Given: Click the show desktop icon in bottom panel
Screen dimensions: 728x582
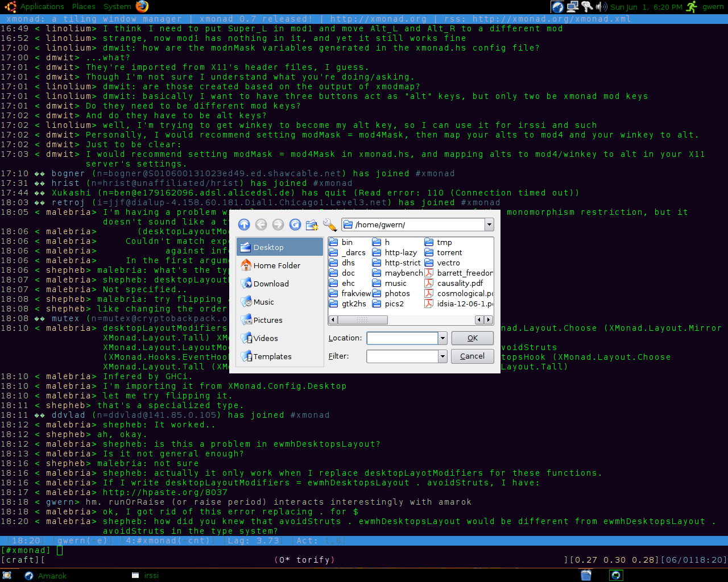Looking at the screenshot, I should point(7,575).
